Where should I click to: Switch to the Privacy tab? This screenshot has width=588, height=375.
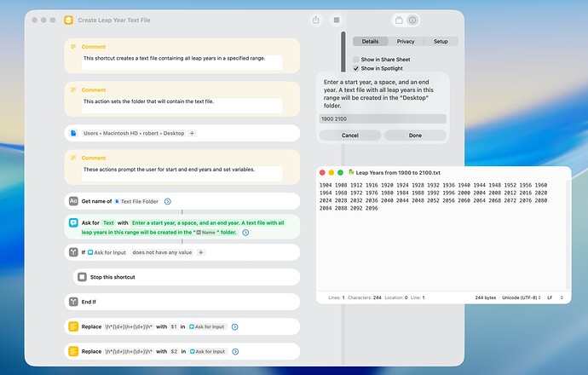tap(406, 41)
